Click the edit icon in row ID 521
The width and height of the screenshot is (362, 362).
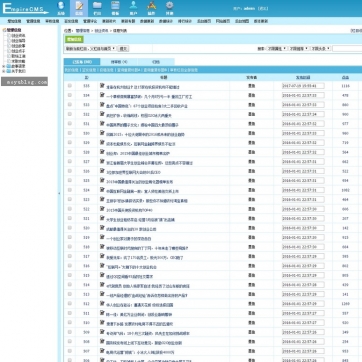coord(102,218)
